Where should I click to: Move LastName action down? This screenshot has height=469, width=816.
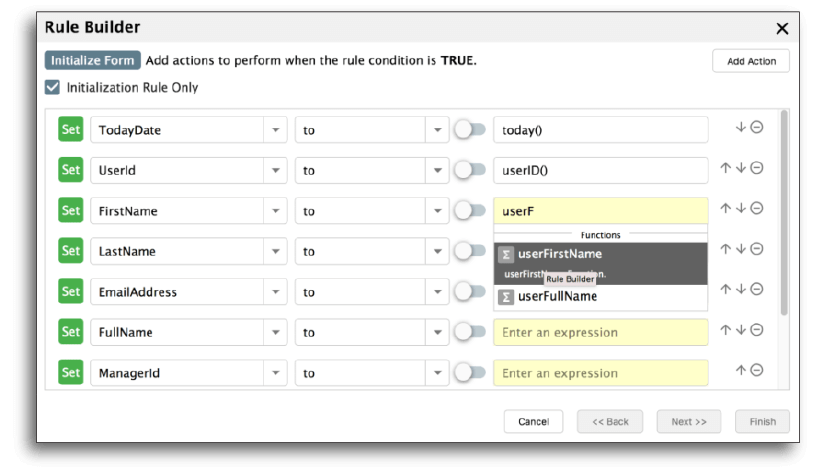coord(741,249)
